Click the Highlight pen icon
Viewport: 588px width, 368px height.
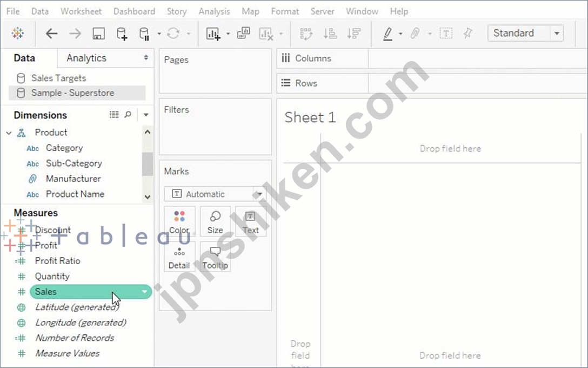pyautogui.click(x=387, y=34)
